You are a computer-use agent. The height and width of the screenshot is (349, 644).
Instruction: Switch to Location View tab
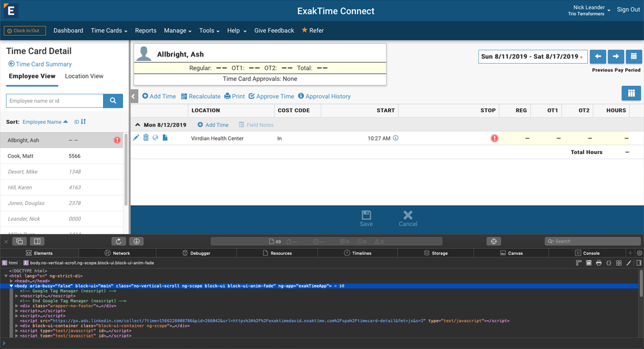point(84,76)
